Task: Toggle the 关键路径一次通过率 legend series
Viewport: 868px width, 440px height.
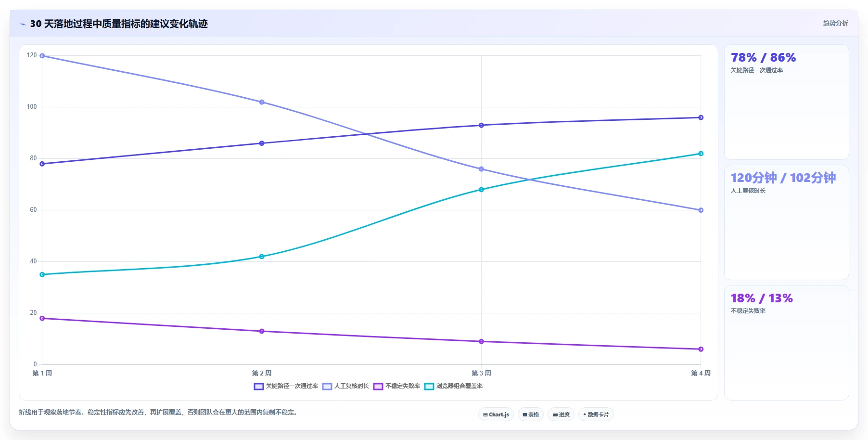Action: pos(286,386)
